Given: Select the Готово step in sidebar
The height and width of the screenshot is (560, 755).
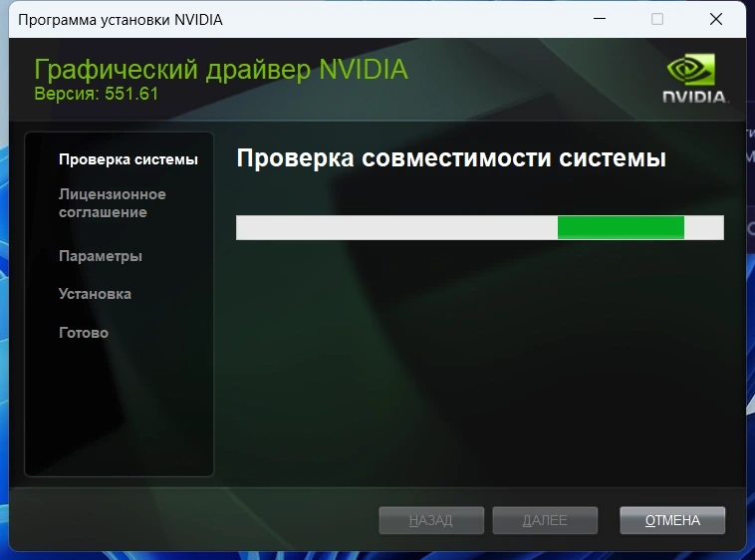Looking at the screenshot, I should click(84, 333).
